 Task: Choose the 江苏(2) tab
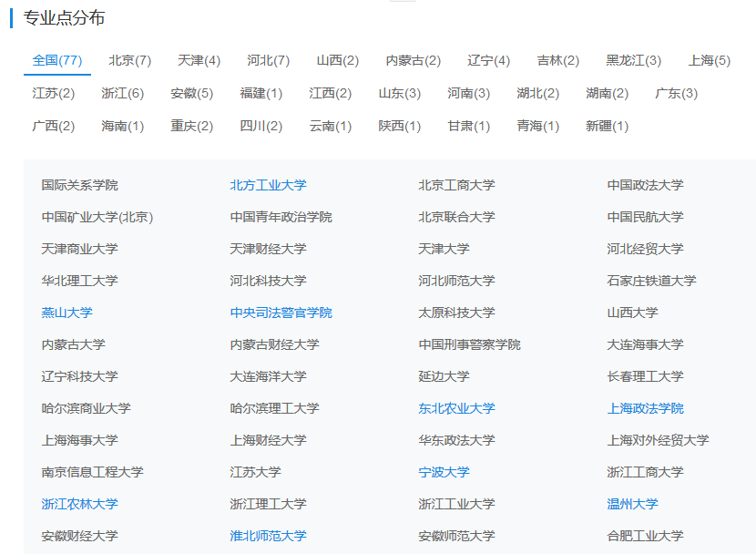pyautogui.click(x=53, y=94)
